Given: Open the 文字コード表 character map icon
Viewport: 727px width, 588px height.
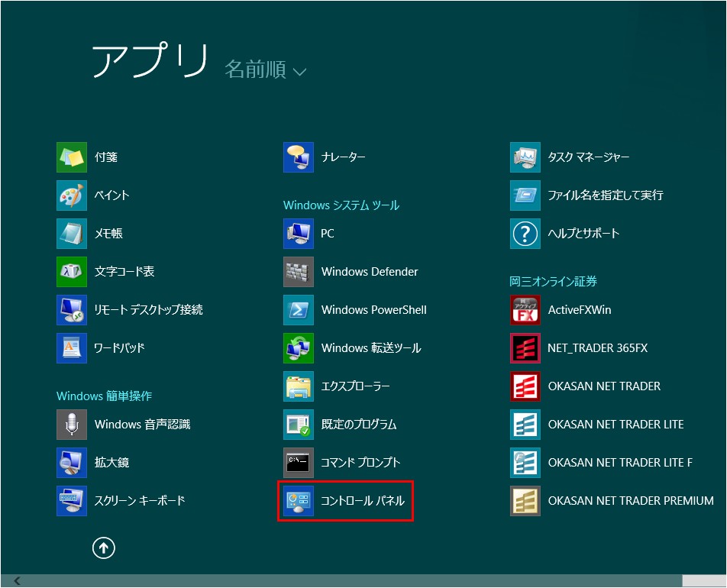Looking at the screenshot, I should (72, 272).
